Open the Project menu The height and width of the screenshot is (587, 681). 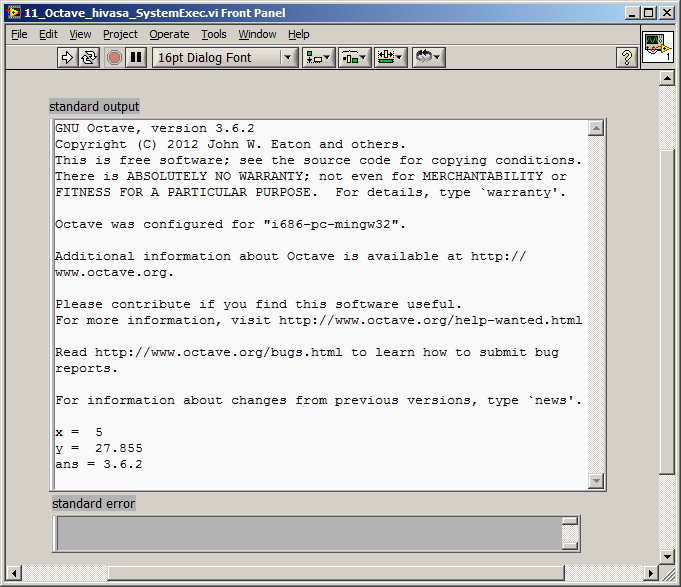[120, 34]
